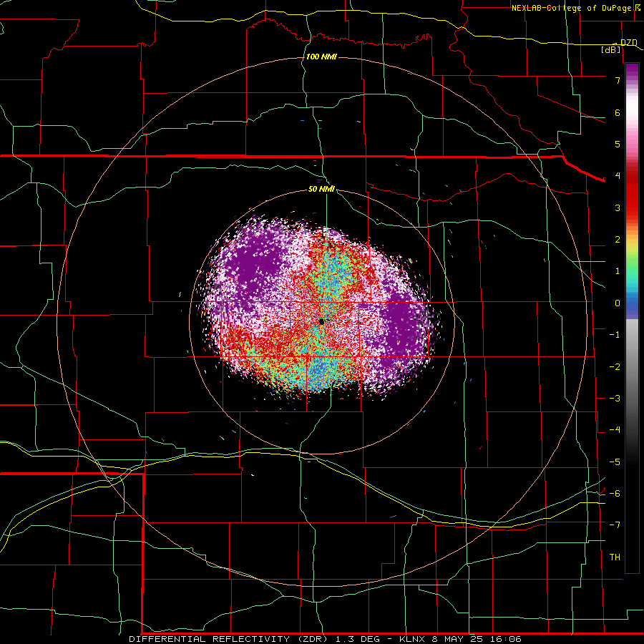This screenshot has height=644, width=644.
Task: Click the -3 value on the dB scale
Action: 615,399
